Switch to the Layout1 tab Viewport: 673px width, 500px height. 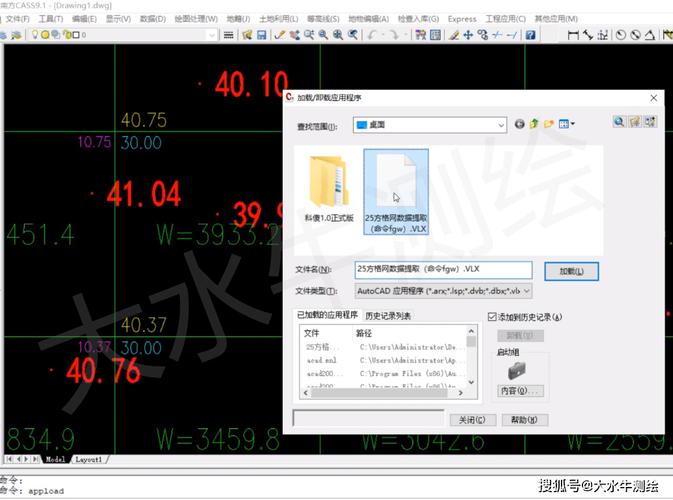pyautogui.click(x=90, y=460)
